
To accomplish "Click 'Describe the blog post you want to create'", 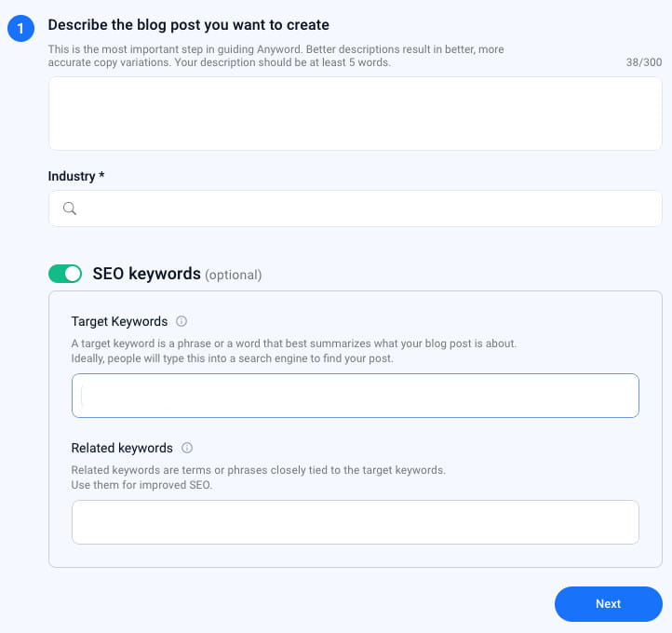I will point(189,25).
